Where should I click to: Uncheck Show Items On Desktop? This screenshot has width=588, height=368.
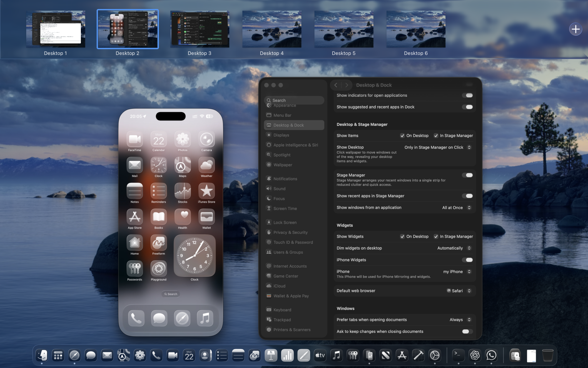pos(402,136)
